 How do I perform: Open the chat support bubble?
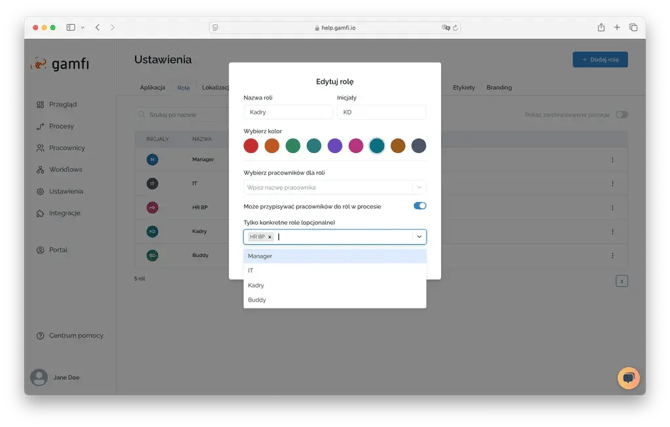[x=628, y=377]
